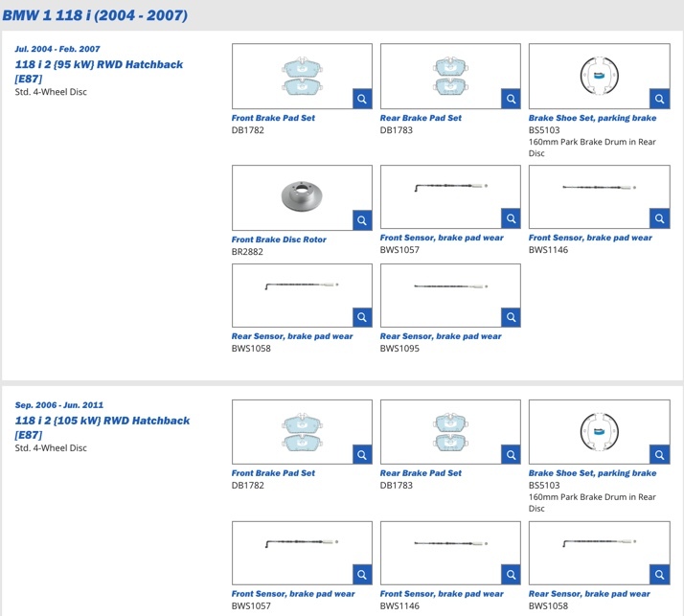684x616 pixels.
Task: Click 160mm Park Brake Drum note, 105 kW section
Action: pyautogui.click(x=592, y=503)
